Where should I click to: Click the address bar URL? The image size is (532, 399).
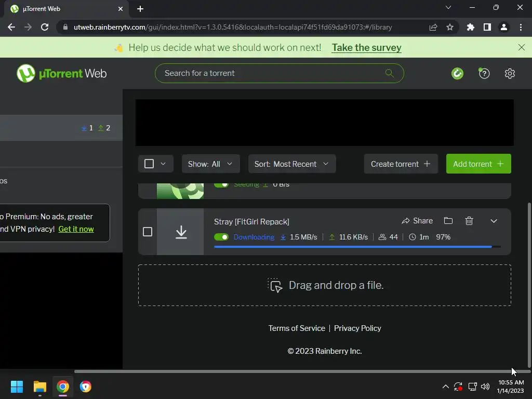233,27
